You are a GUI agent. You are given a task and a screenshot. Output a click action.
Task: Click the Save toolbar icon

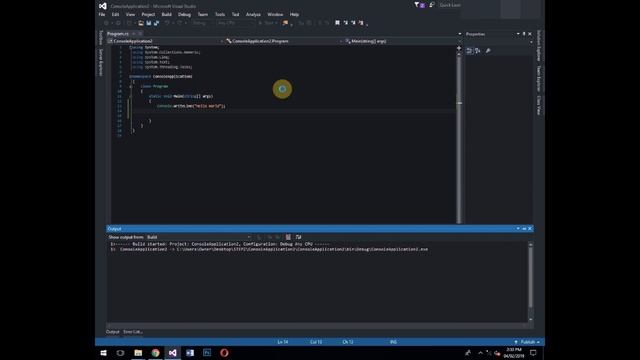149,23
